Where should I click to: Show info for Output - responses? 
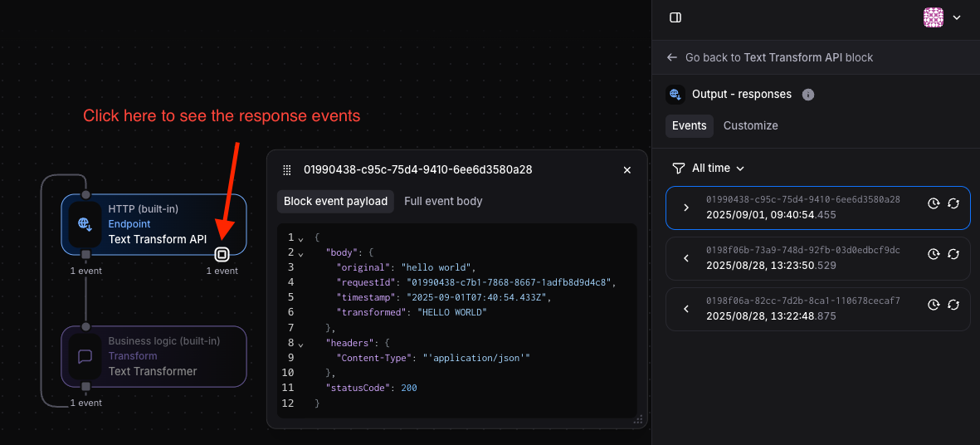(808, 95)
